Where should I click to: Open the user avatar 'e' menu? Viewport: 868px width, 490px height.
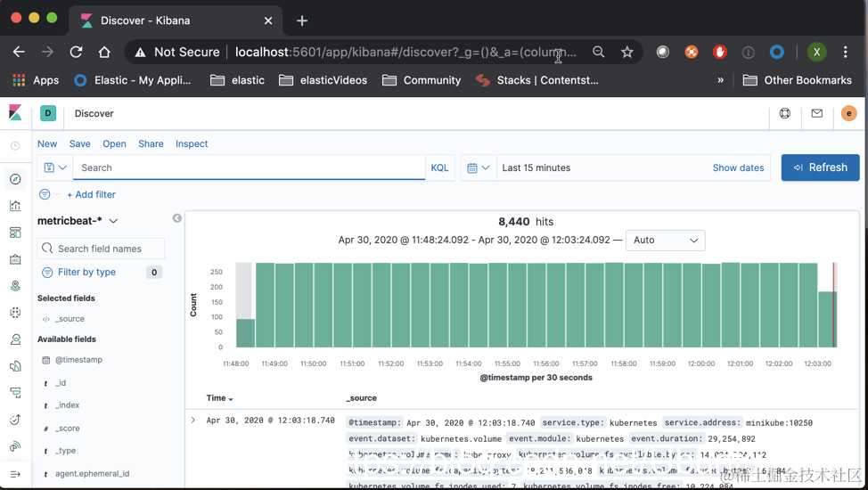(x=848, y=113)
